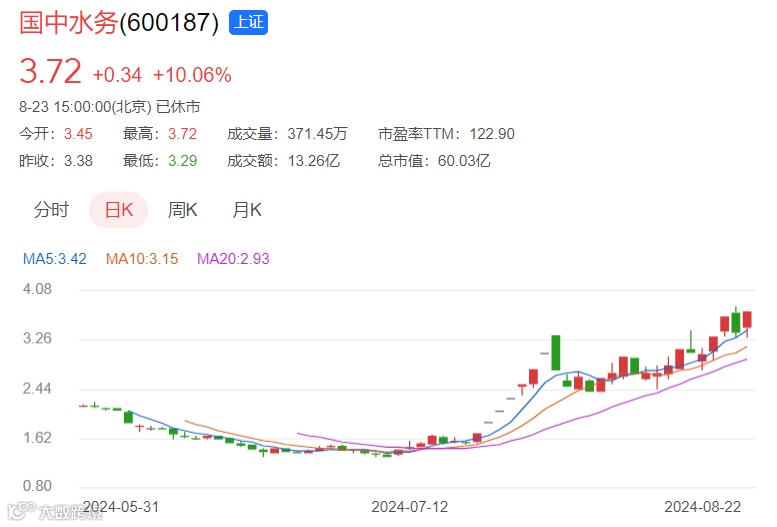Click the 总市值 value 60.03亿
777x527 pixels.
pyautogui.click(x=464, y=161)
